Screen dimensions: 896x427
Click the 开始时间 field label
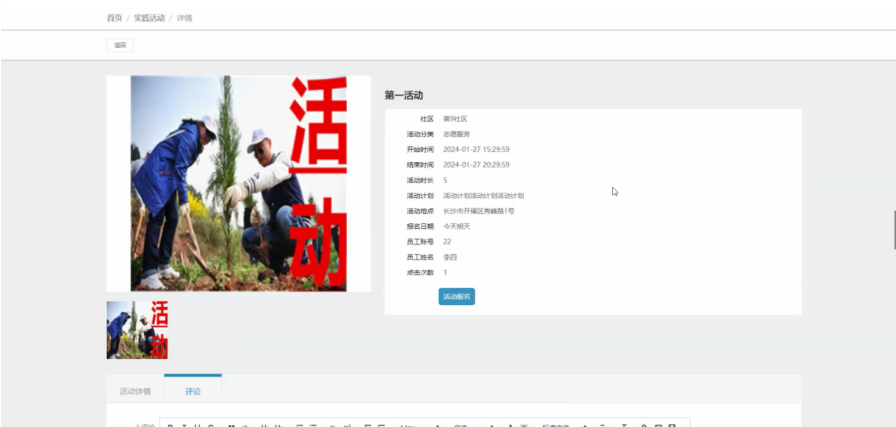pos(420,150)
